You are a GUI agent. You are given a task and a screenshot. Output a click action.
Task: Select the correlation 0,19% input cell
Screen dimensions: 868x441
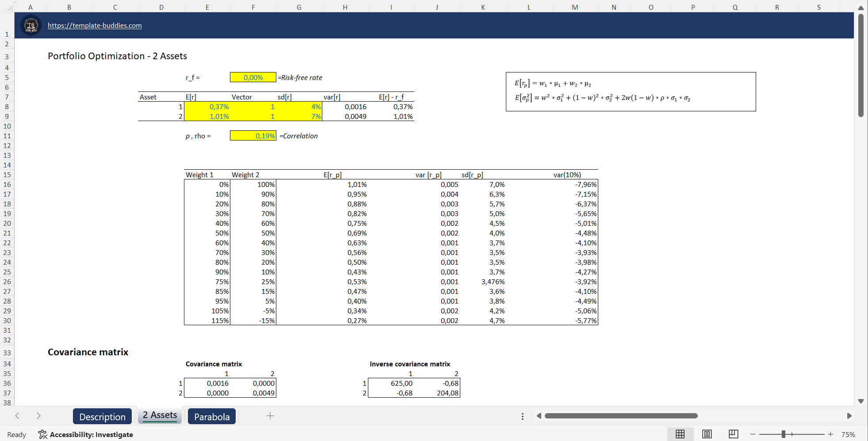(x=253, y=136)
